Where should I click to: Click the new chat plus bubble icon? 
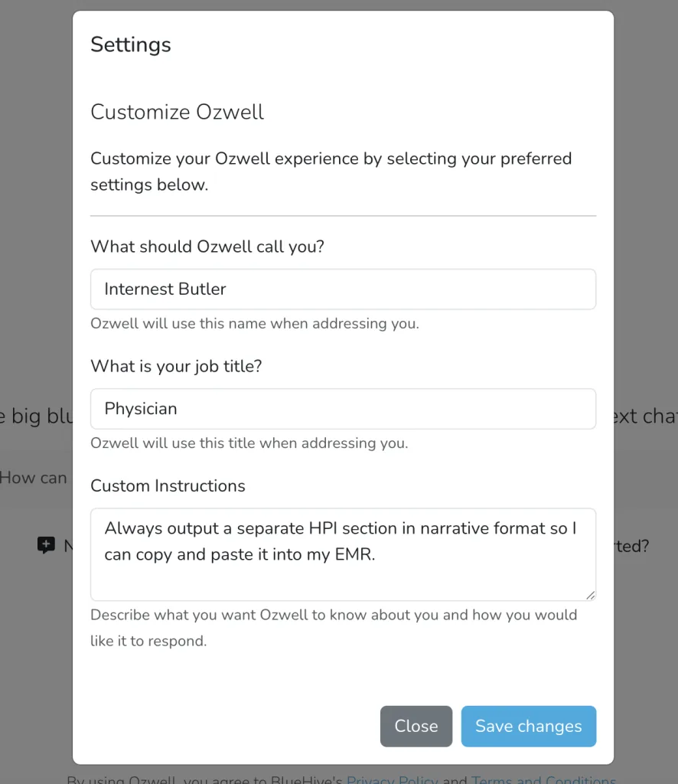click(x=46, y=545)
